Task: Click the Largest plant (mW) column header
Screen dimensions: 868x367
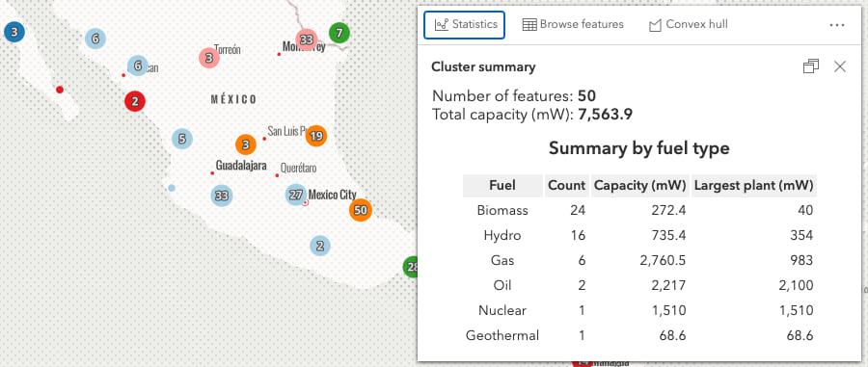Action: click(753, 186)
